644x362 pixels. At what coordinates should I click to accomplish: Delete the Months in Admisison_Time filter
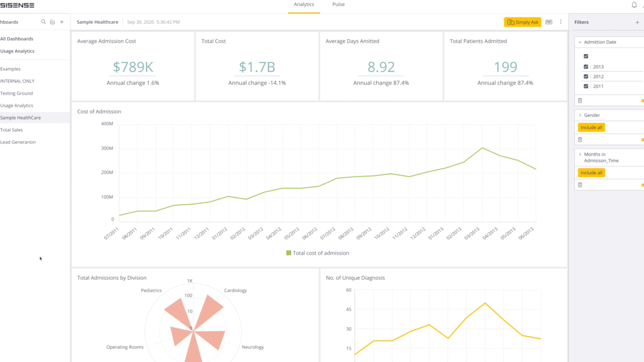(580, 185)
